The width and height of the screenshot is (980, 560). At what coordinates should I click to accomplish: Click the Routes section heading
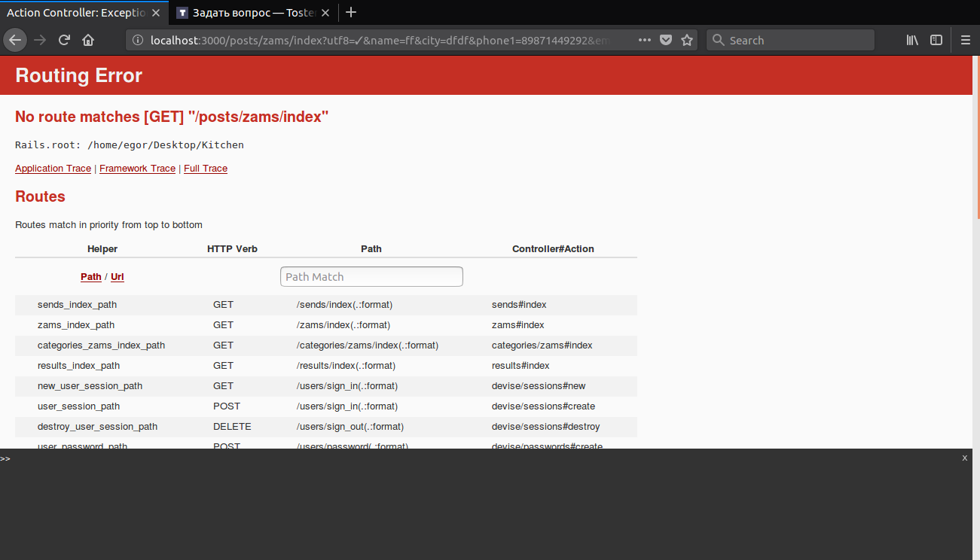pos(40,196)
